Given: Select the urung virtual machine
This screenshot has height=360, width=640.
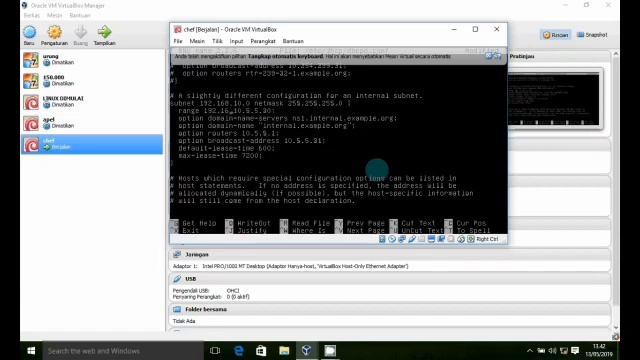Looking at the screenshot, I should (x=92, y=60).
